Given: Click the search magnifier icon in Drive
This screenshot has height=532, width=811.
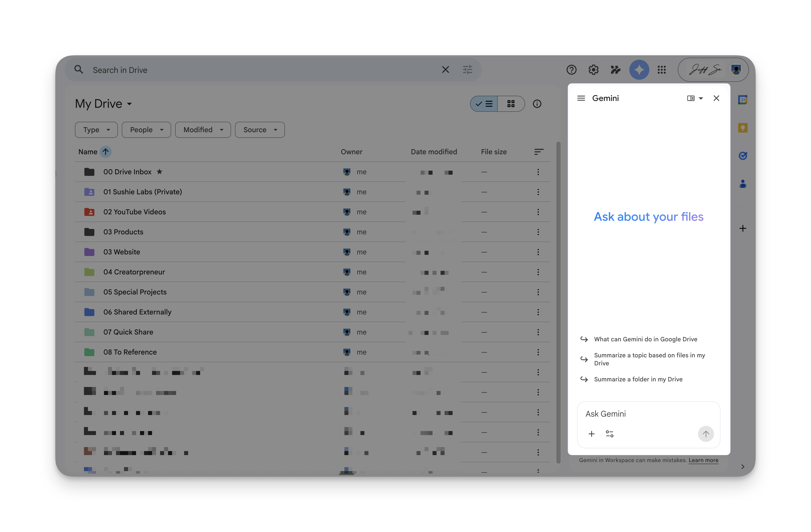Looking at the screenshot, I should 79,70.
